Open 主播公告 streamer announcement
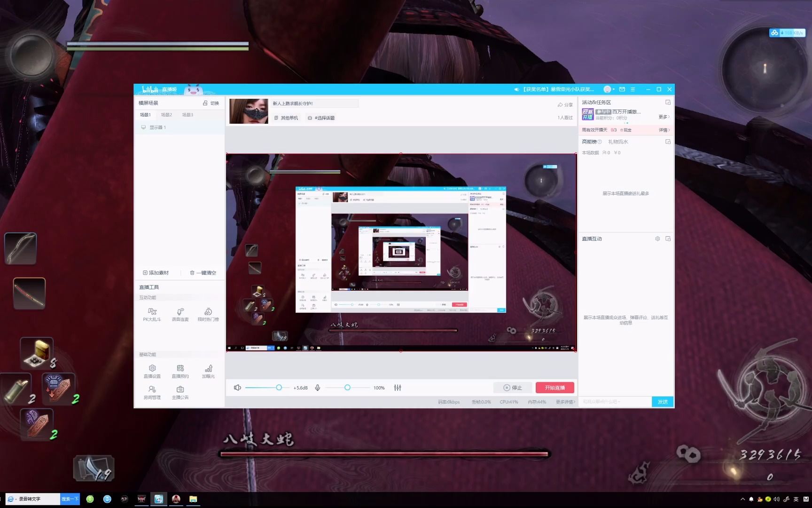 [180, 392]
